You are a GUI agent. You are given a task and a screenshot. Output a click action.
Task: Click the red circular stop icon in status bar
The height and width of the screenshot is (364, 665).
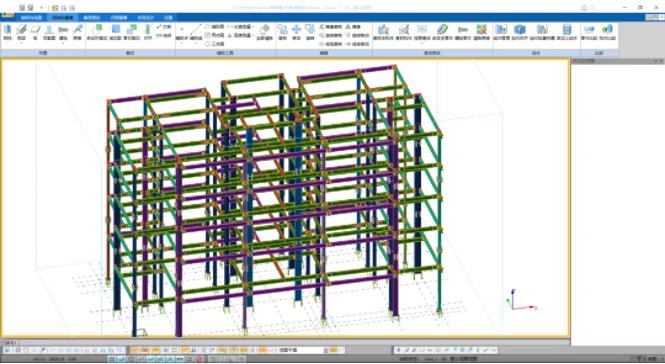199,359
